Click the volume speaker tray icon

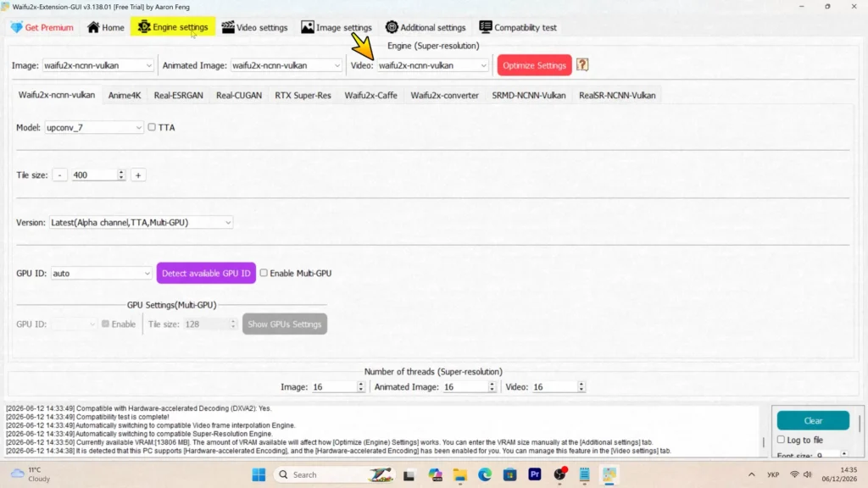click(x=808, y=474)
